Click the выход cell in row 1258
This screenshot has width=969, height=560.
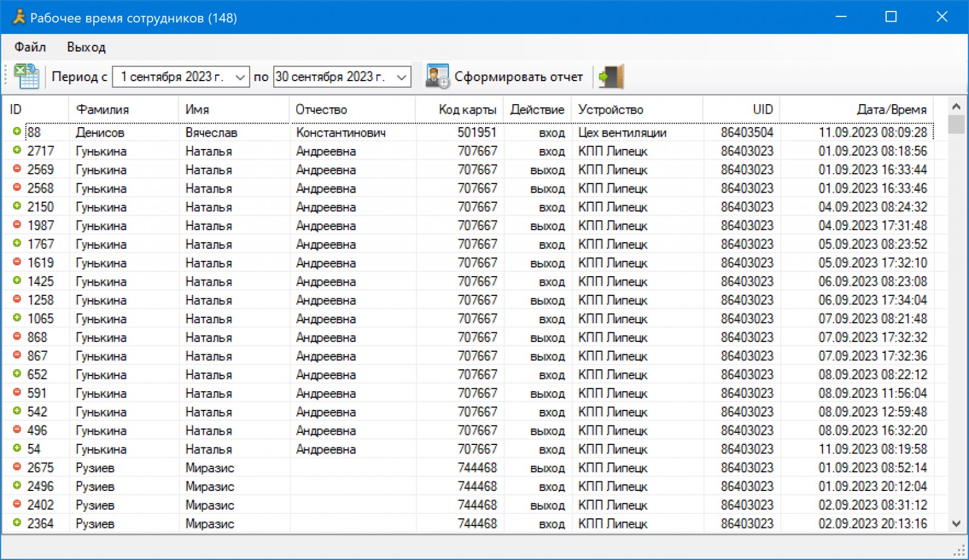coord(547,301)
